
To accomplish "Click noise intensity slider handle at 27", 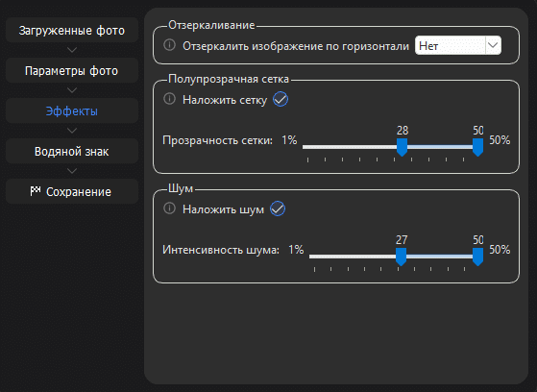I will tap(401, 257).
